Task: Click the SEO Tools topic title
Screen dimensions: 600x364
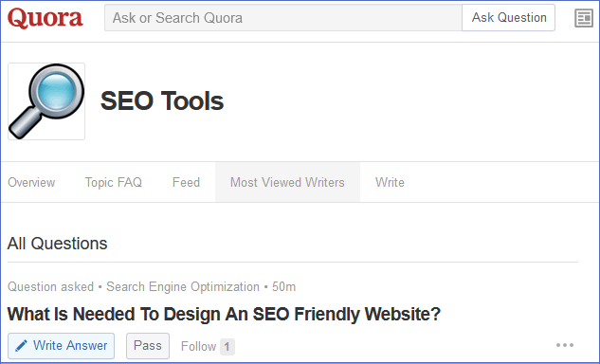Action: coord(162,101)
